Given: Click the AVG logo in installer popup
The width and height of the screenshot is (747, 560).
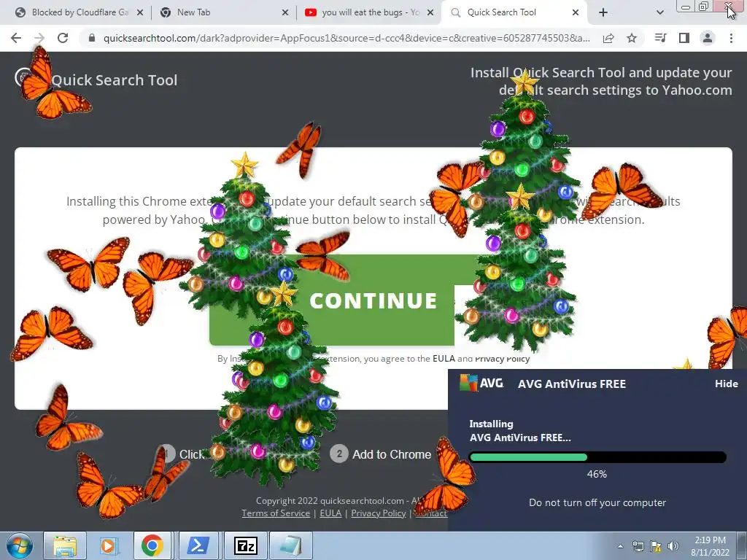Looking at the screenshot, I should click(481, 383).
